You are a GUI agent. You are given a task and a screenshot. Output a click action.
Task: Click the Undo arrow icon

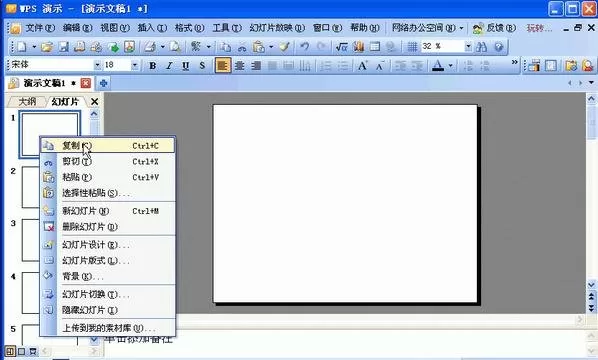point(304,47)
